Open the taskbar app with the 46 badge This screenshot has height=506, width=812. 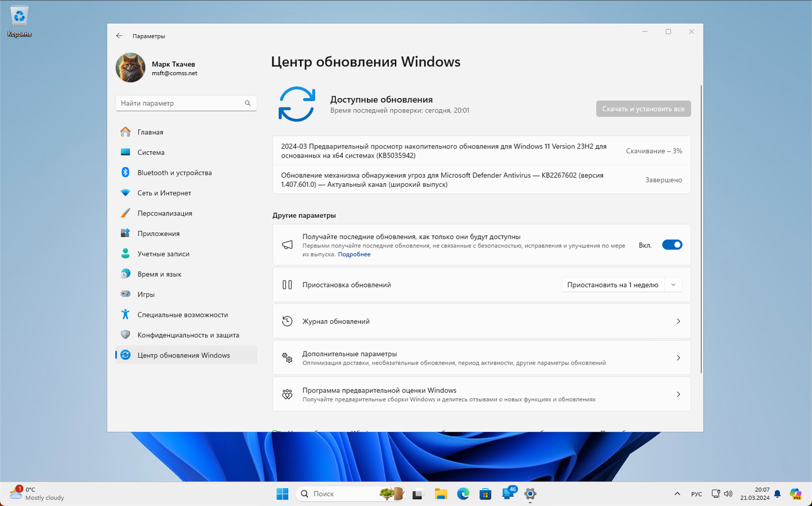tap(508, 493)
